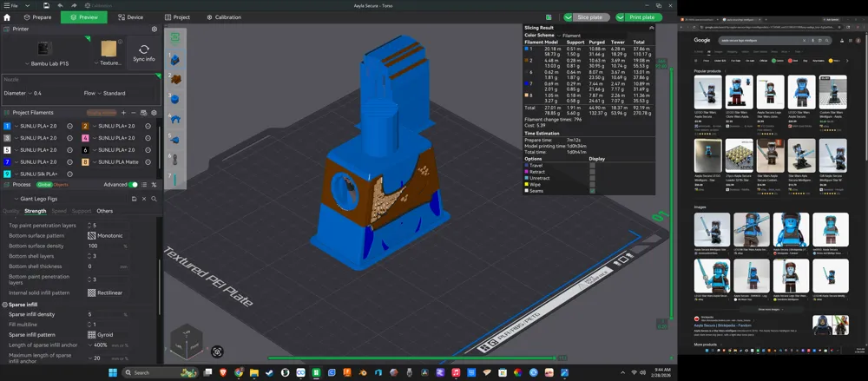
Task: Click the reset camera view icon
Action: [x=217, y=351]
